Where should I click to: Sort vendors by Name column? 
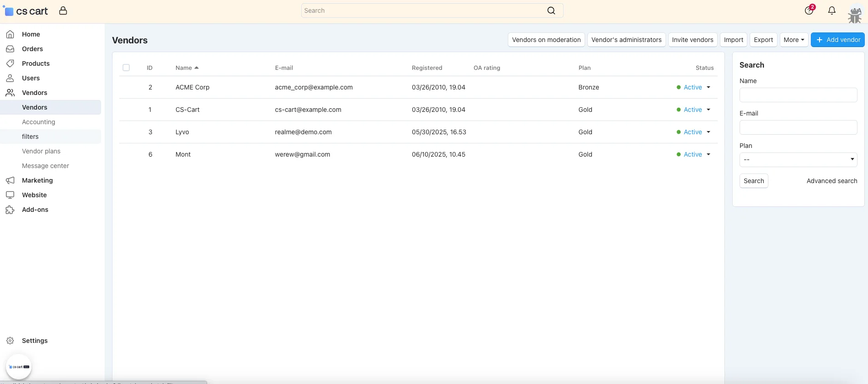coord(187,68)
